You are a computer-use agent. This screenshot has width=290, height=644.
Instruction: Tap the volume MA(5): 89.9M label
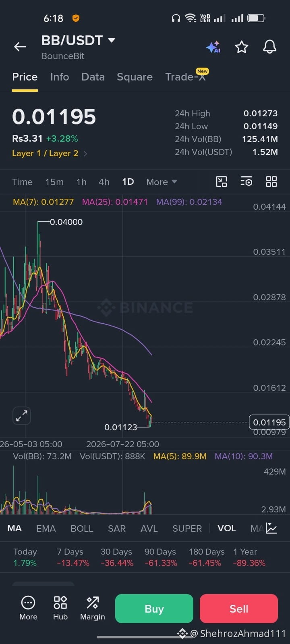180,456
